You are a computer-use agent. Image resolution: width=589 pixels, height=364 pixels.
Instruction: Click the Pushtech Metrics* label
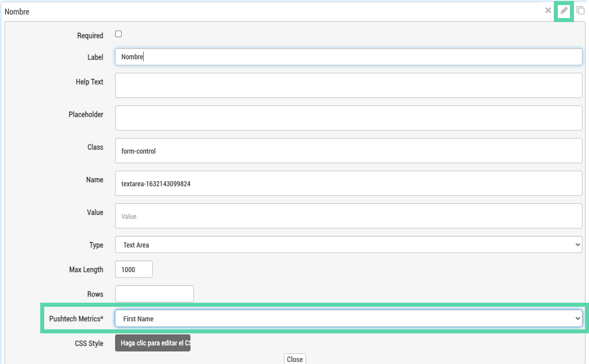coord(76,319)
